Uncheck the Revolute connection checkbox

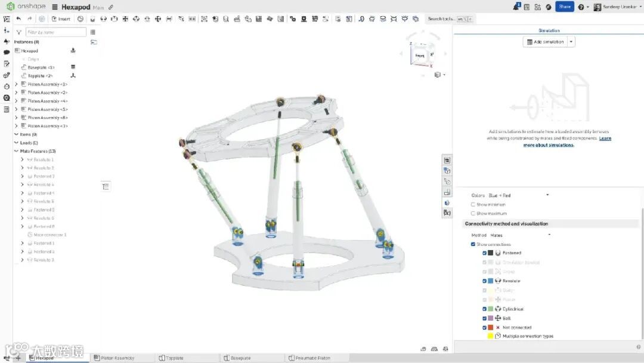[x=485, y=281]
